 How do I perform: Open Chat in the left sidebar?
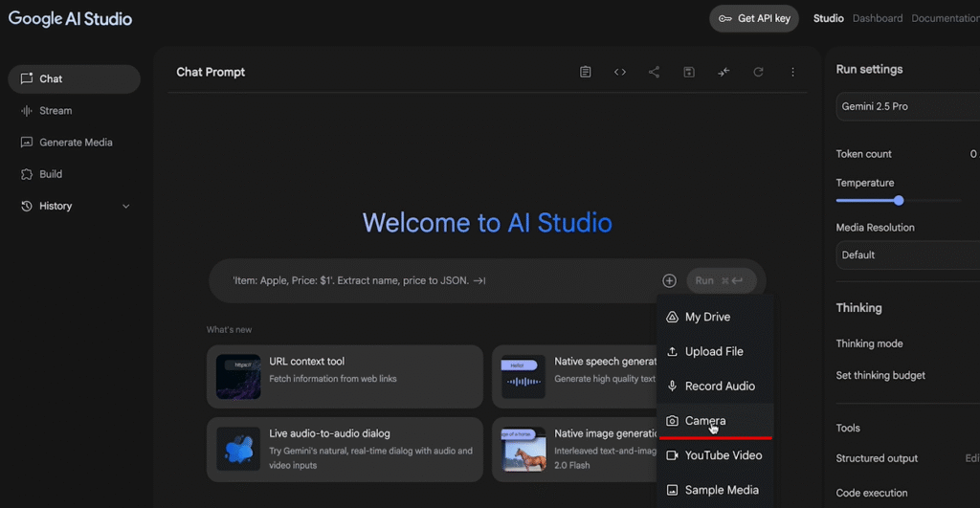(75, 78)
